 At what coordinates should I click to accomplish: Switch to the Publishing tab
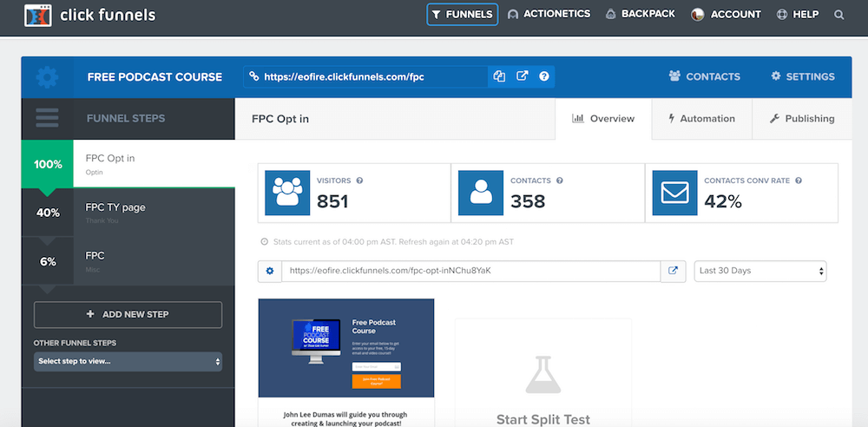802,119
